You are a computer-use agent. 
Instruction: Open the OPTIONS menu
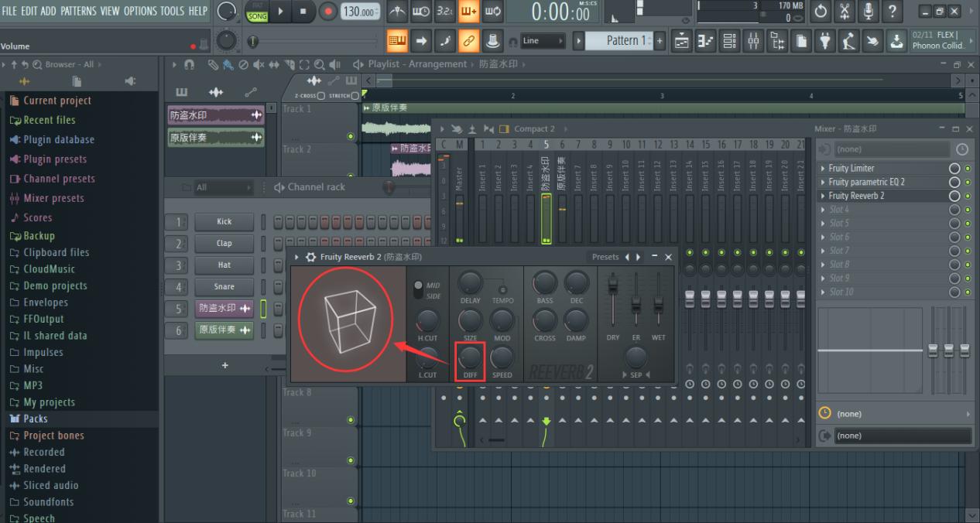point(142,11)
